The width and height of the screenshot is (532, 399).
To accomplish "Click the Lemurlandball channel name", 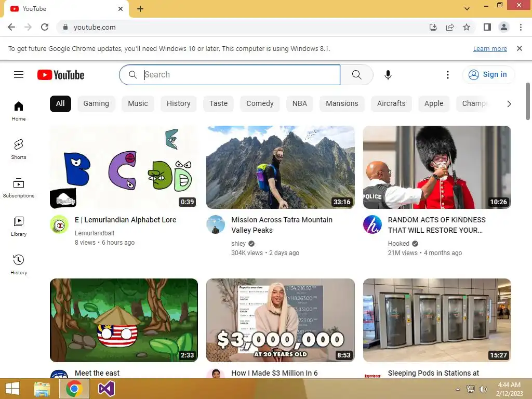I will [x=95, y=233].
